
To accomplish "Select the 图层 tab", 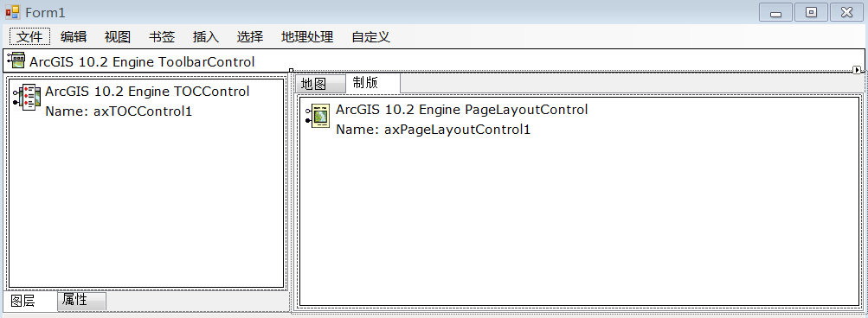I will tap(30, 301).
